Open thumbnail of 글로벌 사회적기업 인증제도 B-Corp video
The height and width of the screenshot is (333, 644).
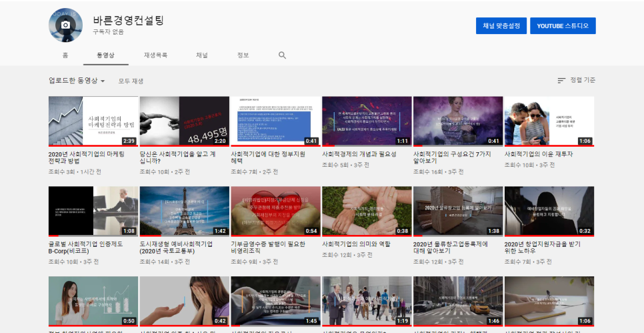93,212
